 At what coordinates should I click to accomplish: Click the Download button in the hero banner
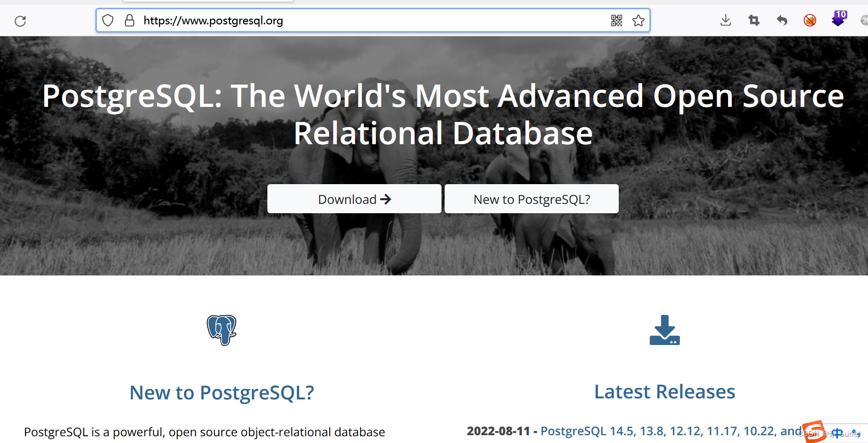tap(354, 199)
